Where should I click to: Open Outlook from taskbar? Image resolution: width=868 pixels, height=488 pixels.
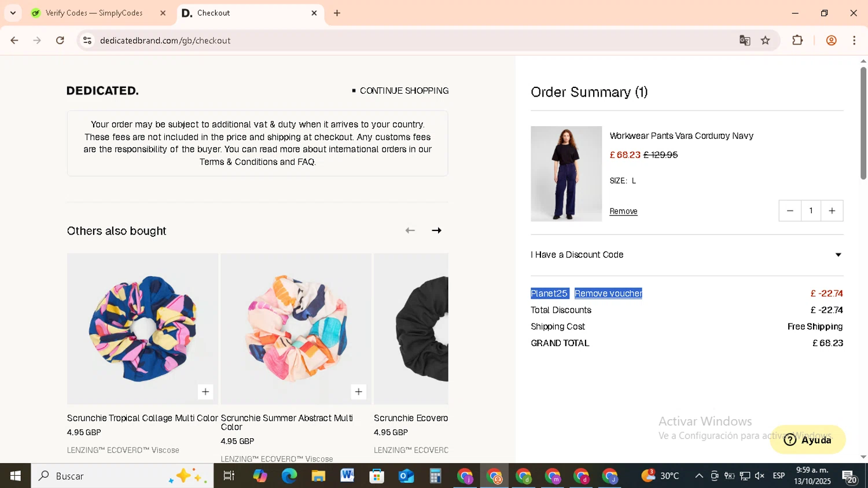tap(406, 476)
